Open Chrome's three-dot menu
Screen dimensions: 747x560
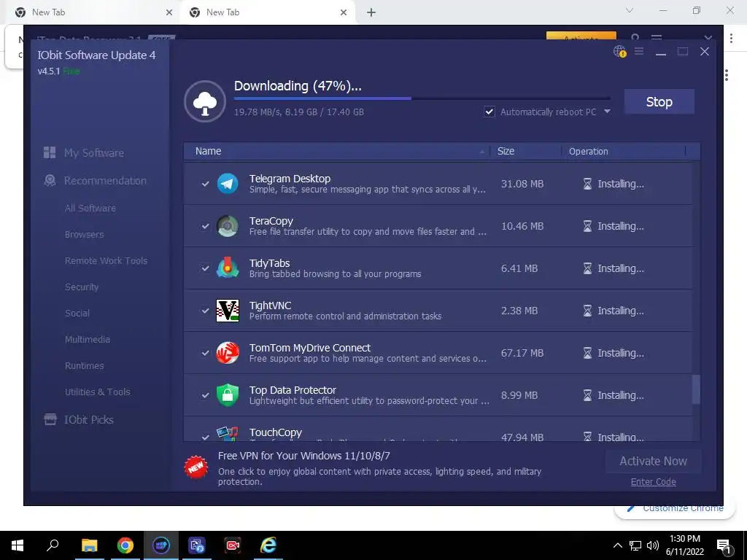(x=731, y=39)
